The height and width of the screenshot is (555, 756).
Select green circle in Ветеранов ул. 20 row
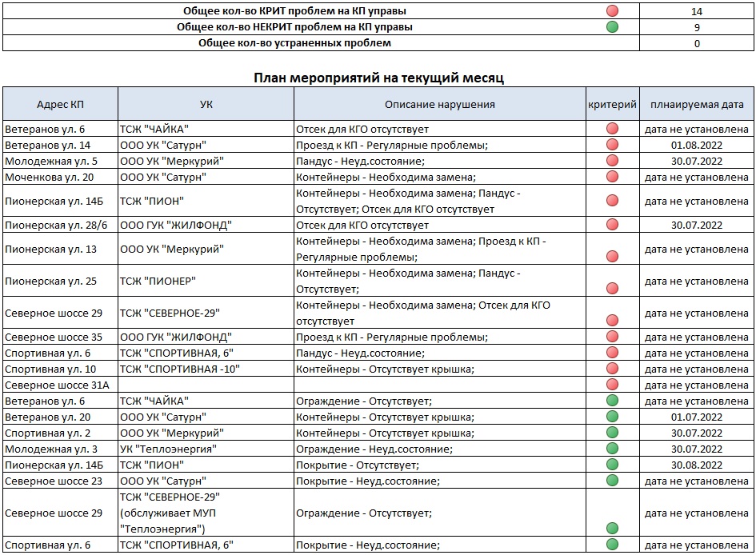(x=613, y=417)
